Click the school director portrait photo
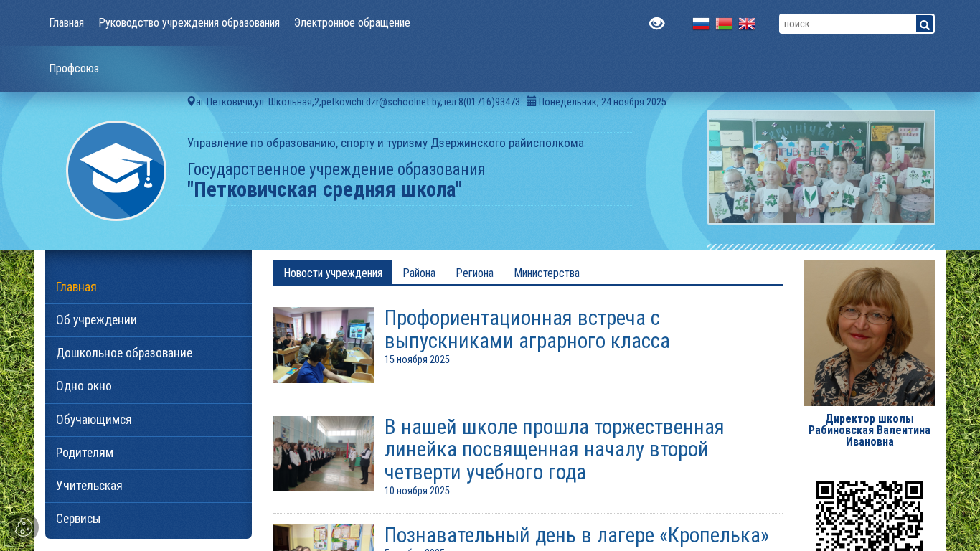This screenshot has height=551, width=980. [x=870, y=333]
